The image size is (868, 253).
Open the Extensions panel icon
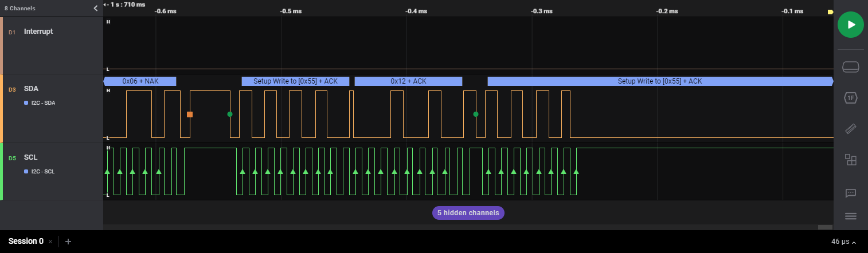coord(851,160)
